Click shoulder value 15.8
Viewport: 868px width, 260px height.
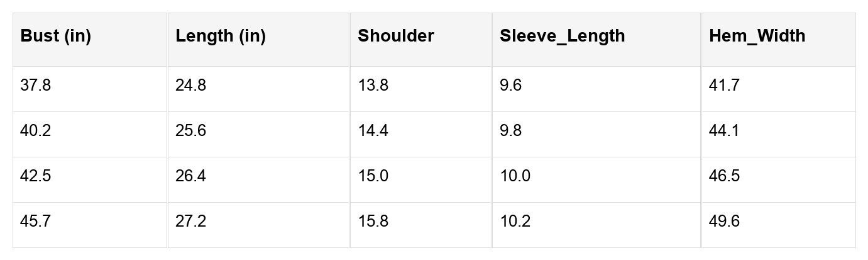(373, 222)
